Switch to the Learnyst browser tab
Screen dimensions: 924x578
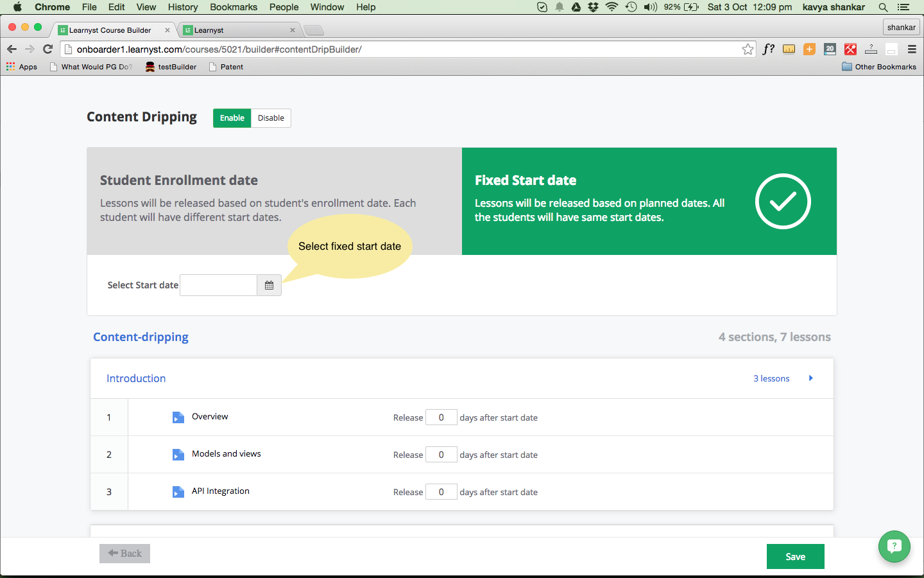[x=239, y=30]
